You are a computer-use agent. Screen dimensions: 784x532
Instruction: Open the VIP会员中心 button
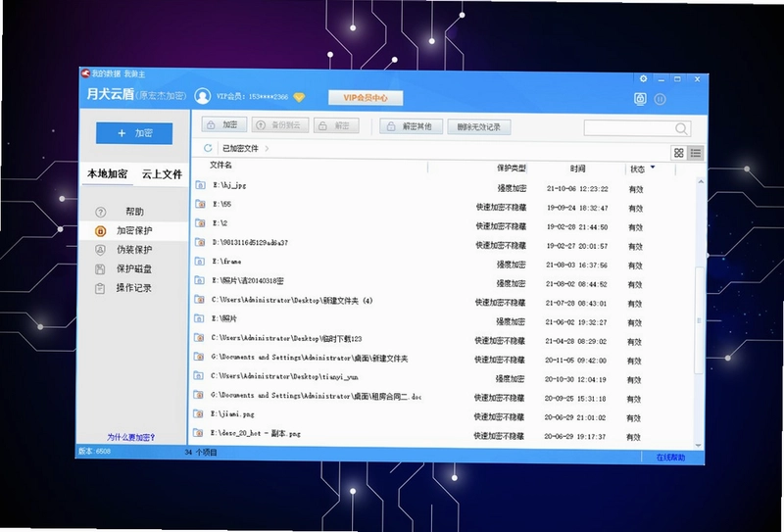tap(366, 98)
